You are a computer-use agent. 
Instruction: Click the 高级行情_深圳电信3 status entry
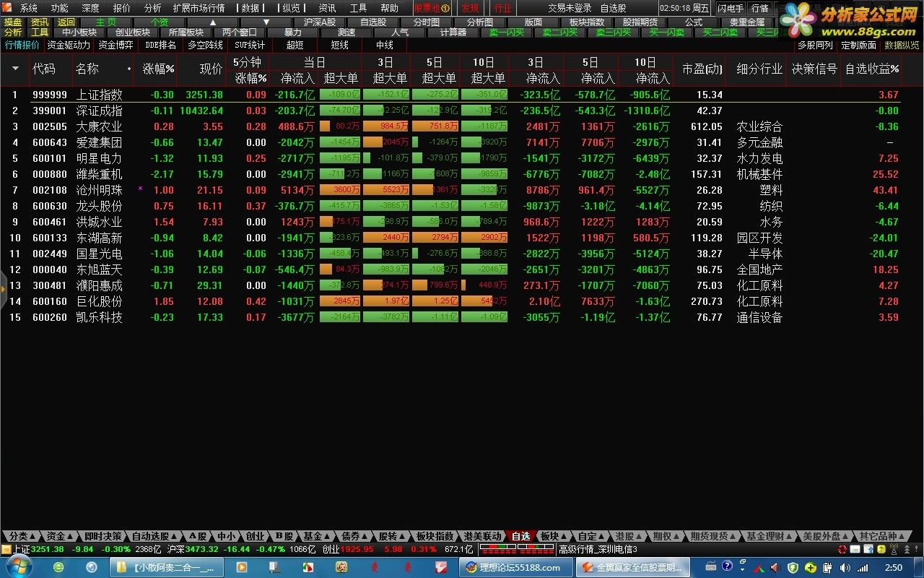click(598, 549)
